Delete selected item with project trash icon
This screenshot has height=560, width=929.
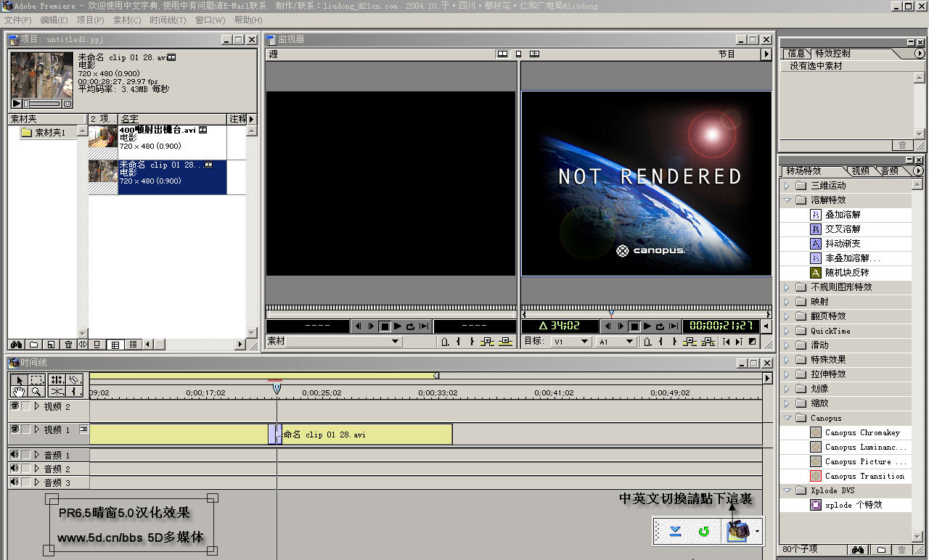pyautogui.click(x=68, y=345)
